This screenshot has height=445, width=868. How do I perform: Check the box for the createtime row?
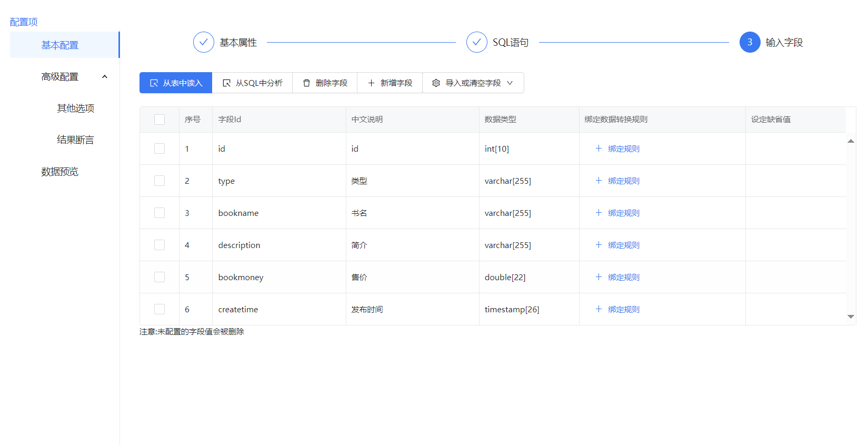point(159,309)
